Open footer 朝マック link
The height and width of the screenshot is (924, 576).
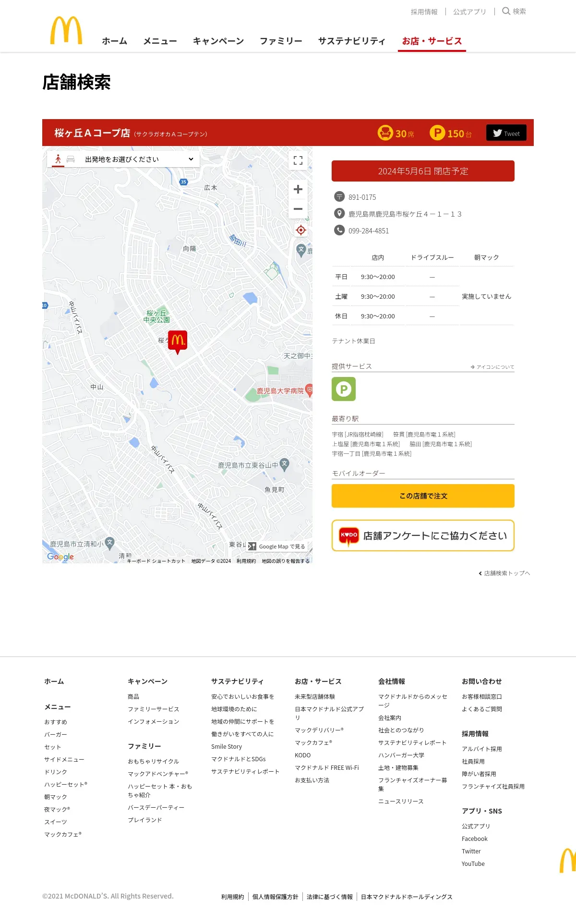56,797
